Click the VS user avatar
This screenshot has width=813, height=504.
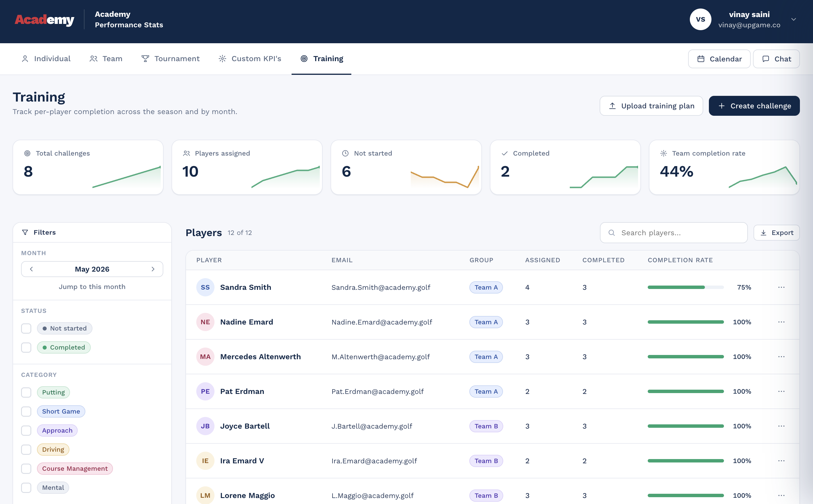[700, 19]
